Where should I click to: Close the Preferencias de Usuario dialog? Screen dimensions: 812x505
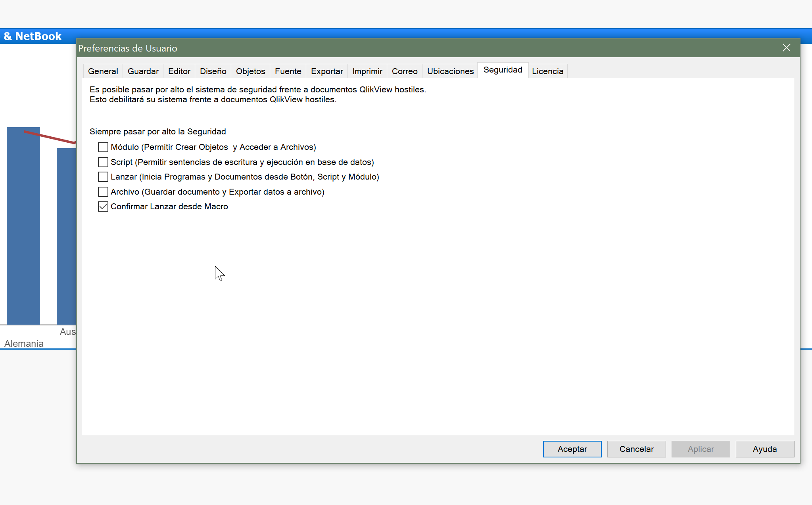coord(786,48)
